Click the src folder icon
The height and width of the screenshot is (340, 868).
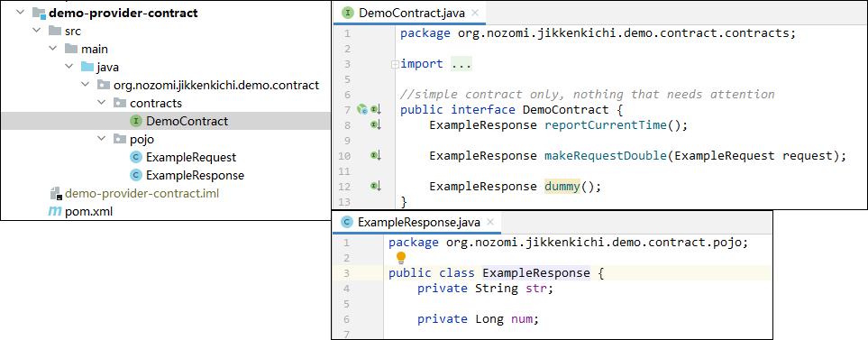tap(55, 31)
